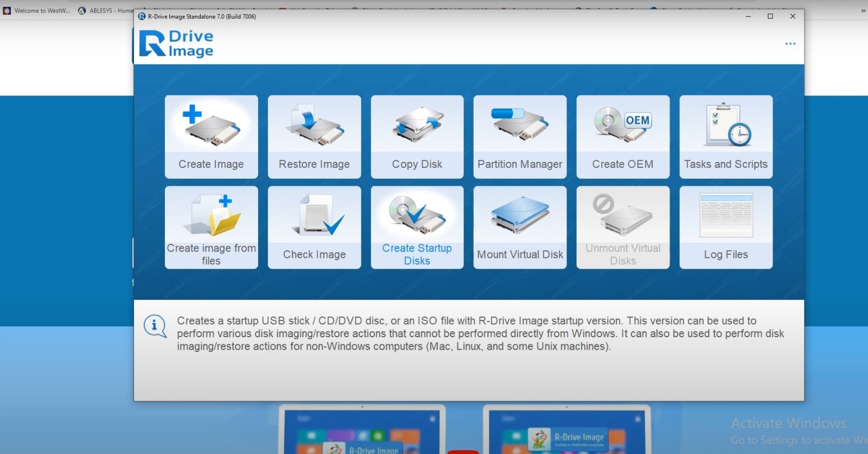Open Tasks and Scripts
Image resolution: width=868 pixels, height=454 pixels.
click(726, 137)
